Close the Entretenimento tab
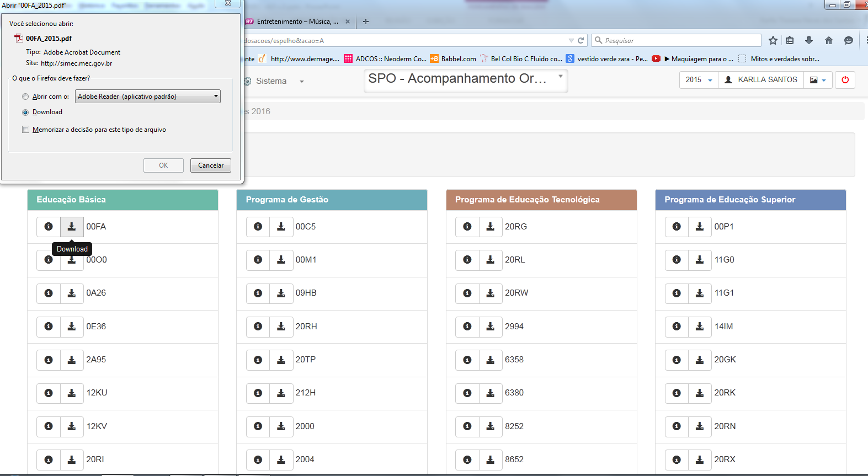The width and height of the screenshot is (868, 476). tap(348, 22)
